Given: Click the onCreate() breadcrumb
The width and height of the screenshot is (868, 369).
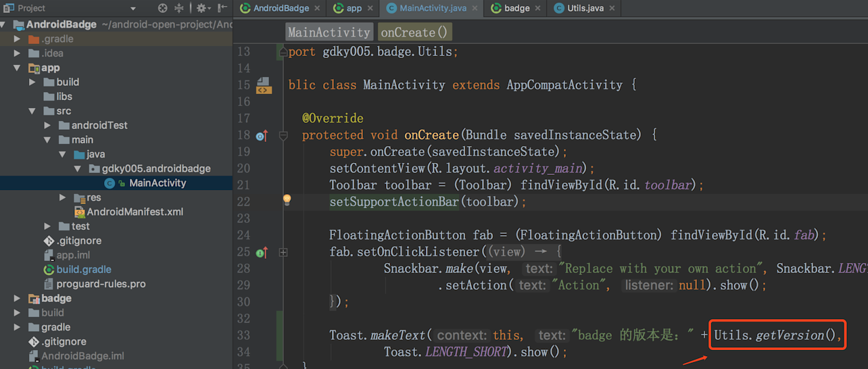Looking at the screenshot, I should pyautogui.click(x=414, y=32).
